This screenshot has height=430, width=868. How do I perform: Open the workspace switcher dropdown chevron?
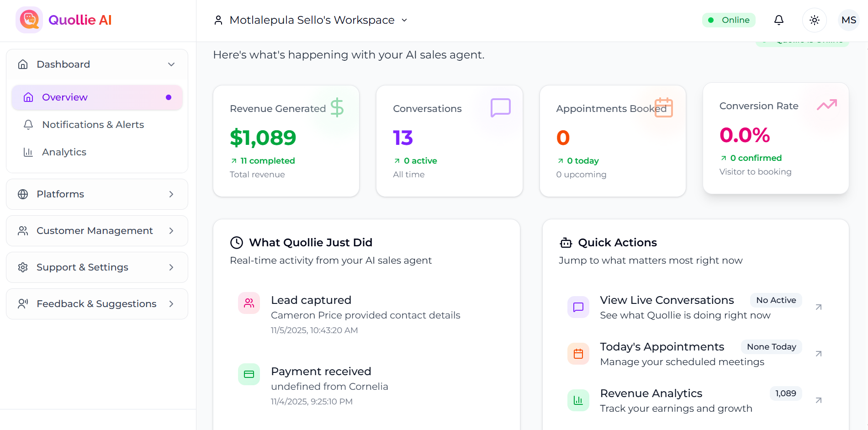pyautogui.click(x=404, y=20)
